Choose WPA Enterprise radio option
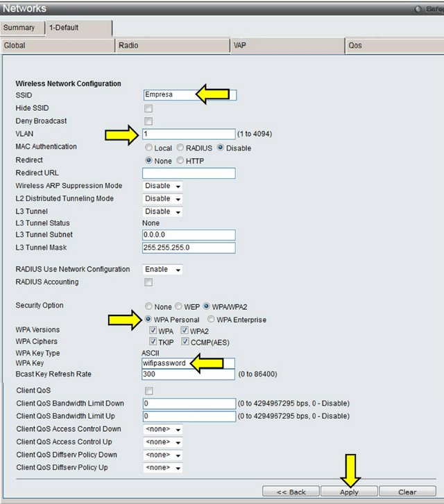Screen dimensions: 444x504 (x=211, y=320)
